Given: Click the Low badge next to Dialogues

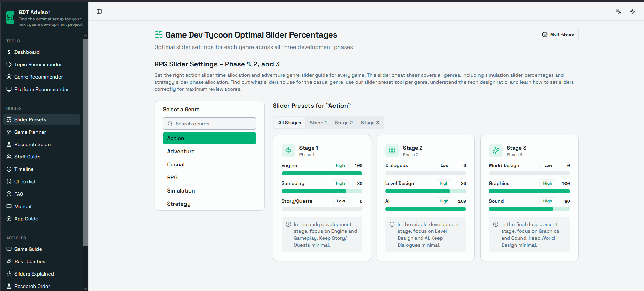Looking at the screenshot, I should pyautogui.click(x=444, y=165).
